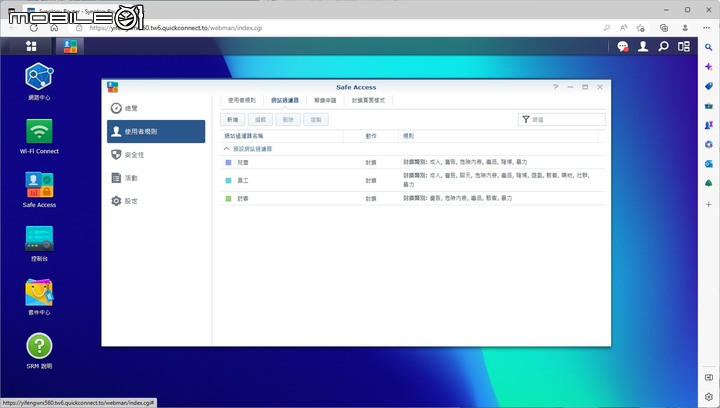Click the 編輯 button

[x=260, y=120]
